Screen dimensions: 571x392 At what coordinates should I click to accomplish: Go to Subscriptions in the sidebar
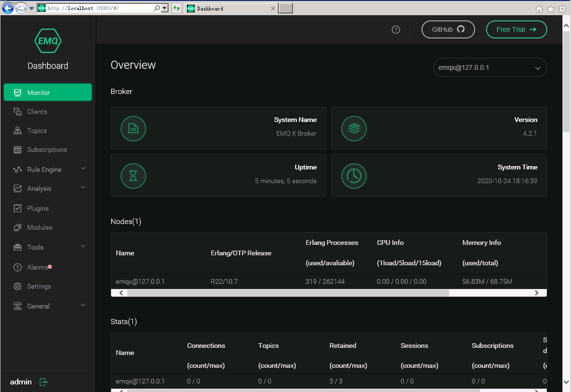click(47, 149)
